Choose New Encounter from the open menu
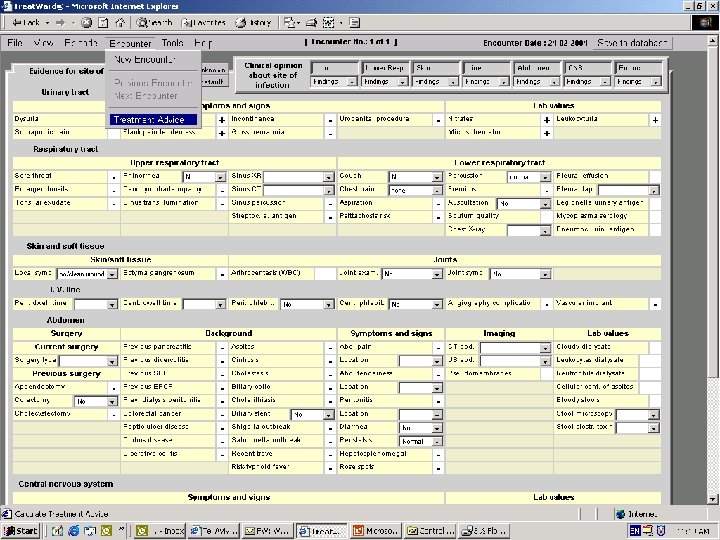The image size is (720, 540). pos(144,60)
